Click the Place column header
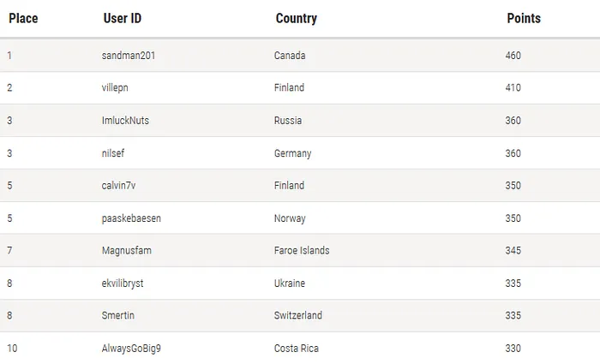The width and height of the screenshot is (600, 364). point(23,18)
